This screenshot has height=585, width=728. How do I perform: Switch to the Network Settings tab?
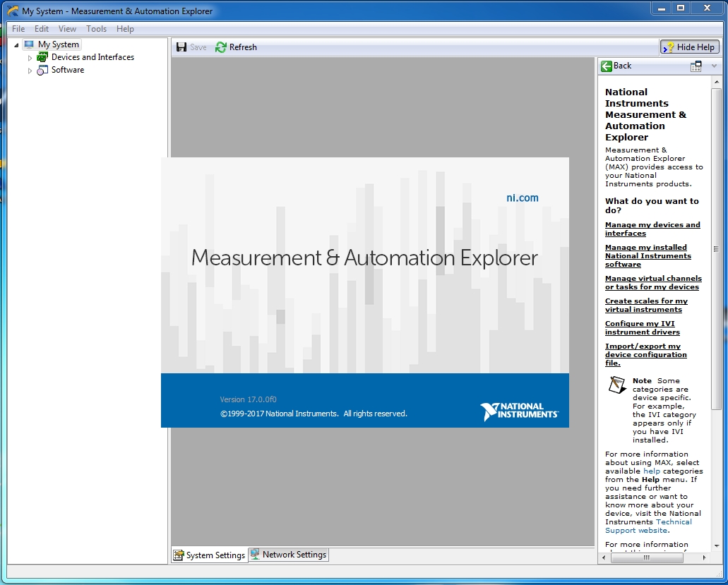288,555
